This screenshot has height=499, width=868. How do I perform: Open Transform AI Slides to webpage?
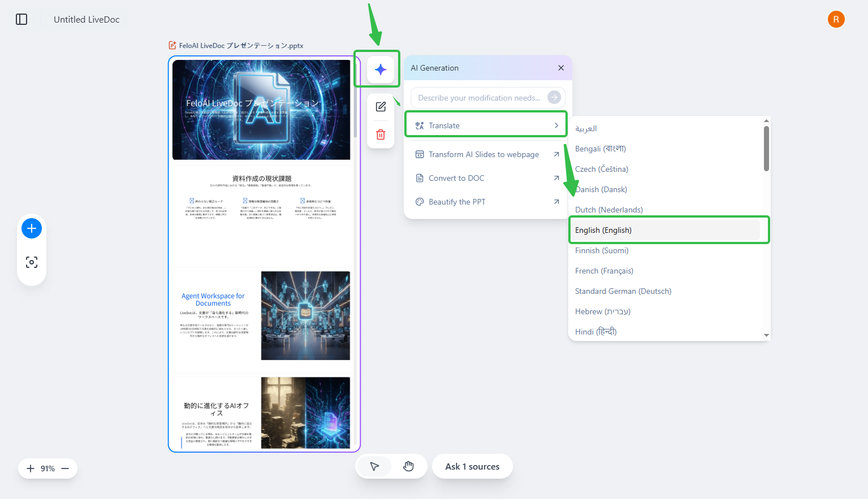(485, 154)
